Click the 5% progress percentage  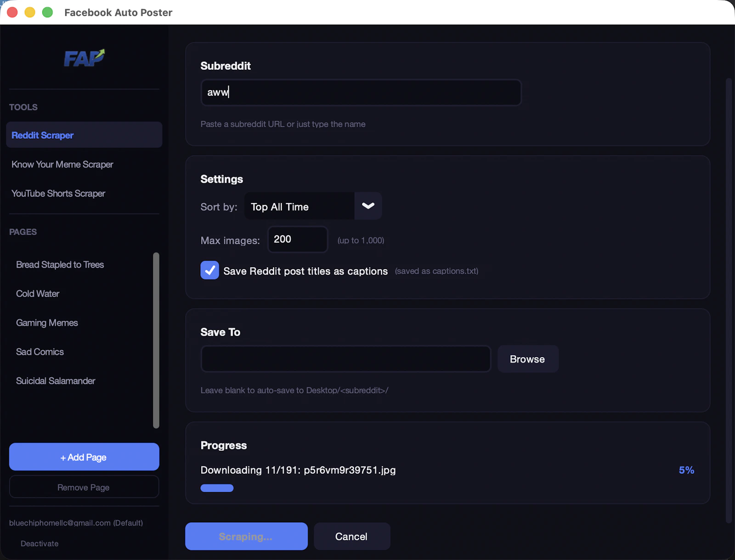tap(686, 470)
